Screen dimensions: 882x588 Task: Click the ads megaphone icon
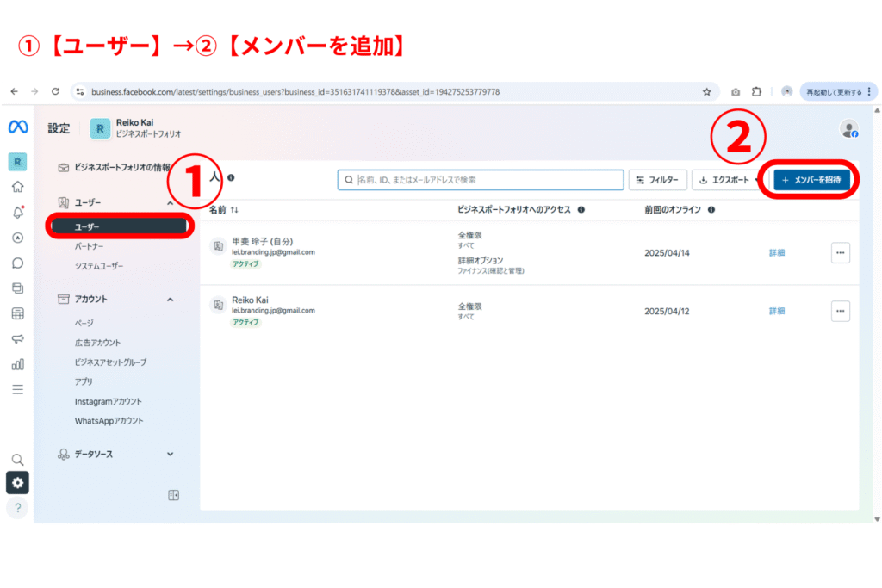17,339
